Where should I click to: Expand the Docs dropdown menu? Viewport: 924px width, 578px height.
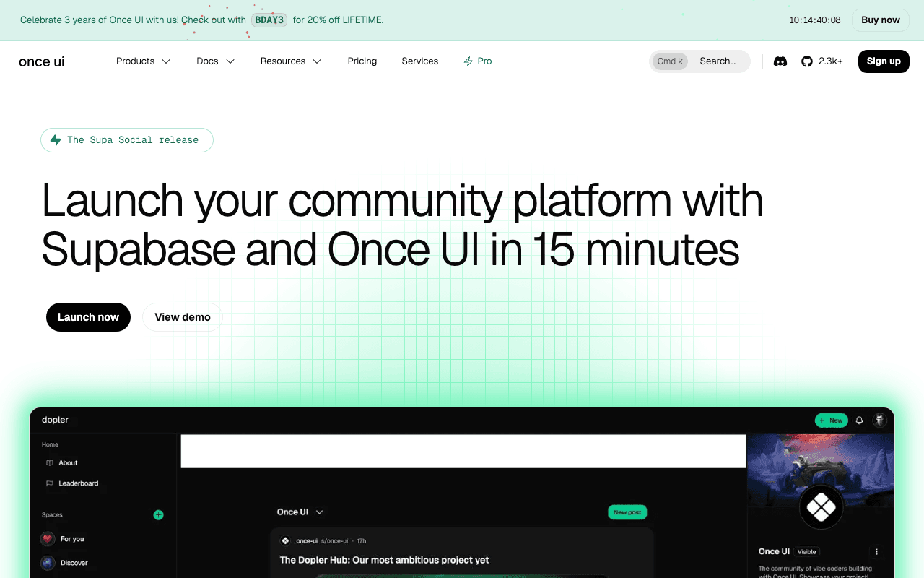[215, 61]
